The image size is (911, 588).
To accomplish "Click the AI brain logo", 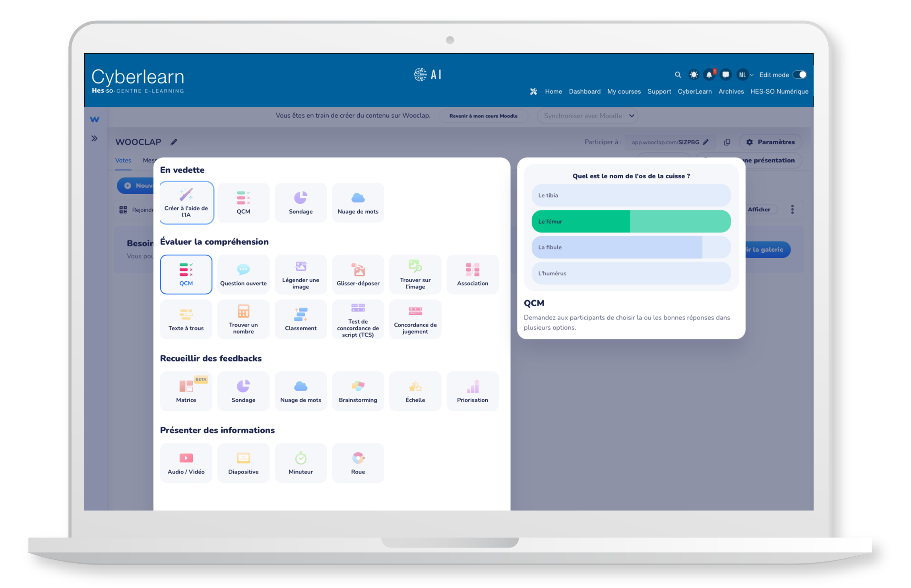I will [x=428, y=75].
